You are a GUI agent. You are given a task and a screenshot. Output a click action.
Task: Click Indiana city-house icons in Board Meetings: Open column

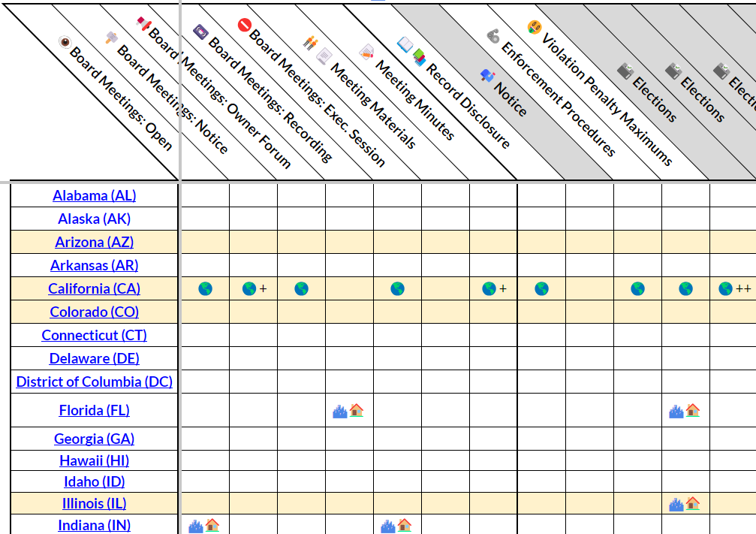coord(204,525)
